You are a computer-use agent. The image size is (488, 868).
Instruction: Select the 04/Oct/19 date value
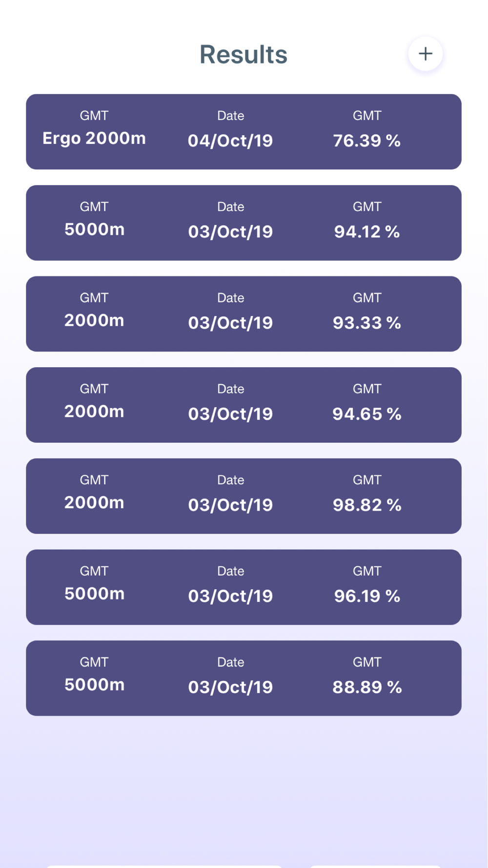[x=230, y=141]
